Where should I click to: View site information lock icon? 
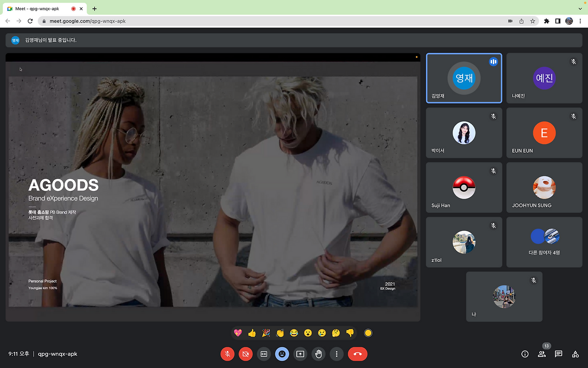pos(44,21)
